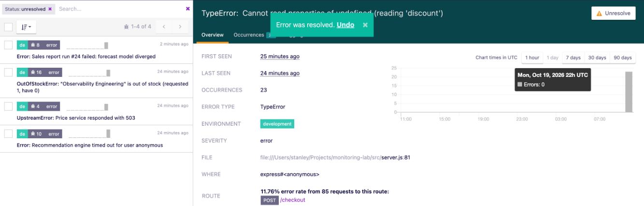Image resolution: width=644 pixels, height=206 pixels.
Task: Go to previous page of errors
Action: pyautogui.click(x=164, y=27)
